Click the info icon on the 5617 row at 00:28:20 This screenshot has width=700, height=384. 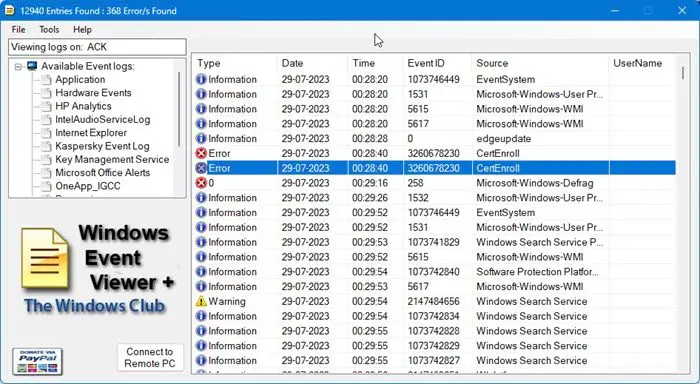[201, 124]
